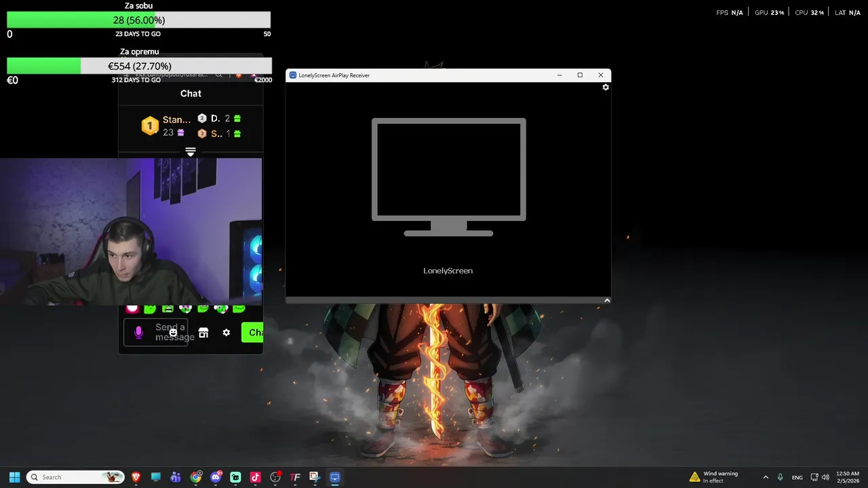Click the purple microphone icon in chat
The height and width of the screenshot is (488, 868).
click(x=138, y=333)
